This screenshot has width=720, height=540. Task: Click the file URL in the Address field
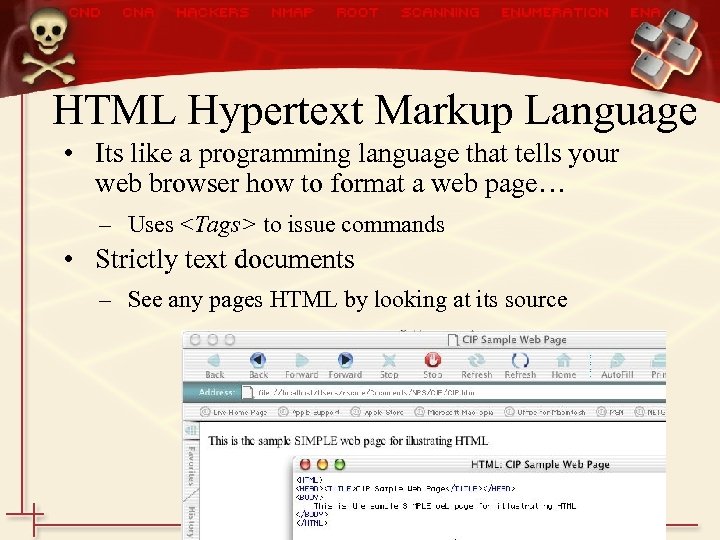(x=366, y=393)
